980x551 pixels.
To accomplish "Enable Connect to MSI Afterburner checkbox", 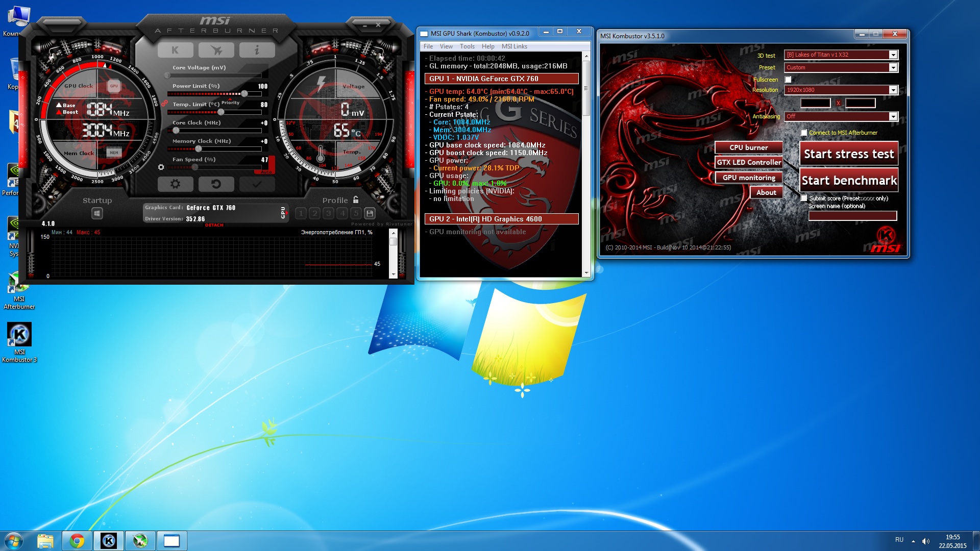I will pos(804,133).
